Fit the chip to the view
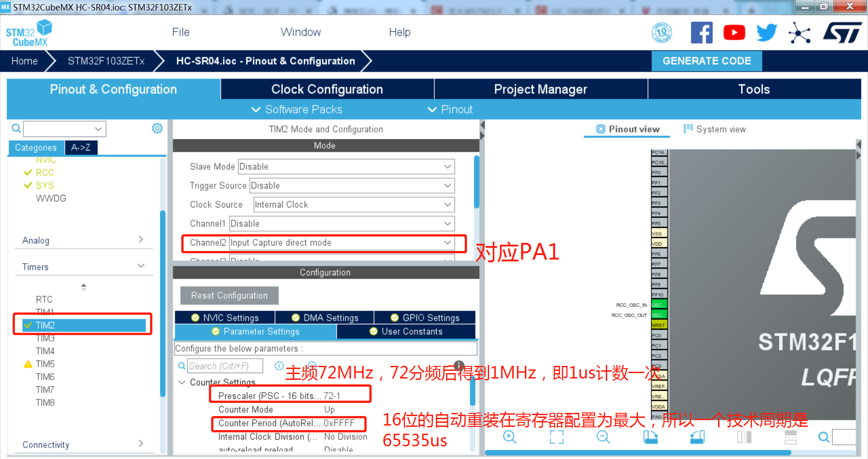868x459 pixels. click(557, 437)
